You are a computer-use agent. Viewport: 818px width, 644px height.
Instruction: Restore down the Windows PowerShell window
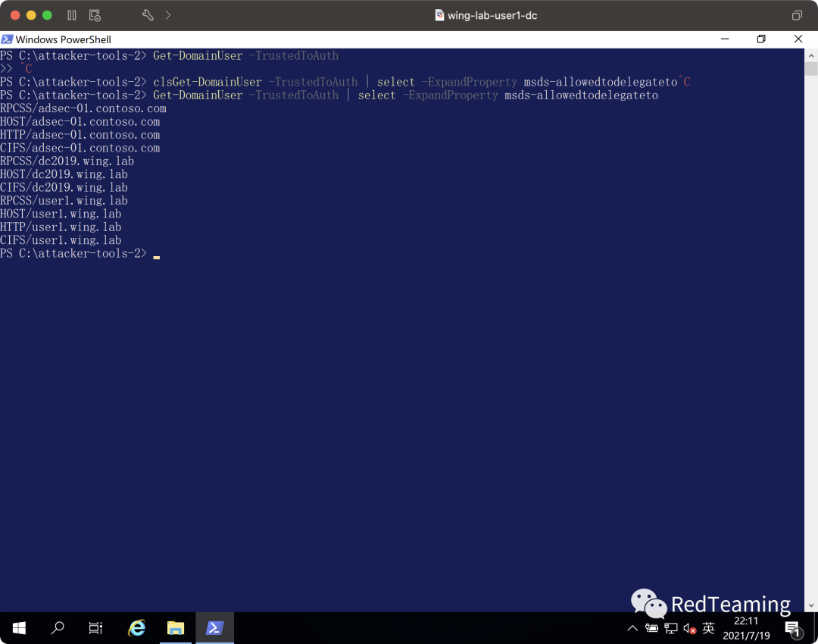(761, 39)
